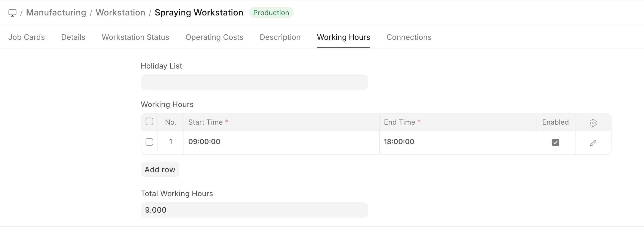Open the Description tab
The width and height of the screenshot is (644, 227).
[x=280, y=37]
